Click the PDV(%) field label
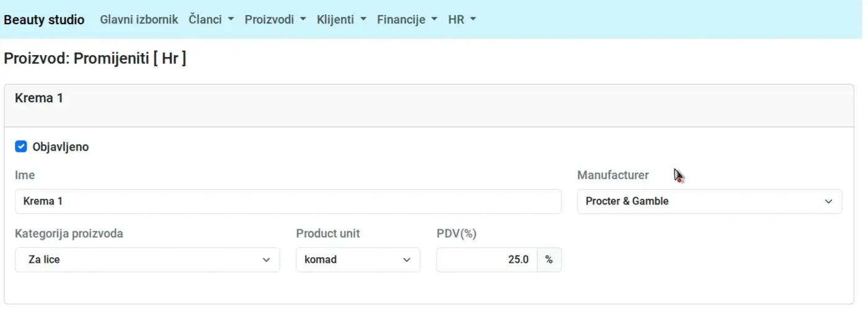The height and width of the screenshot is (313, 868). 456,234
